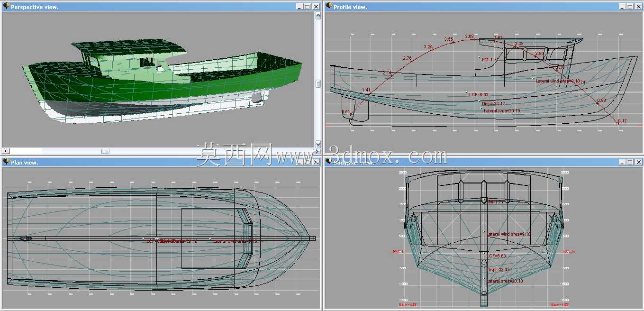Close the Profile view window
644x311 pixels.
click(x=638, y=7)
